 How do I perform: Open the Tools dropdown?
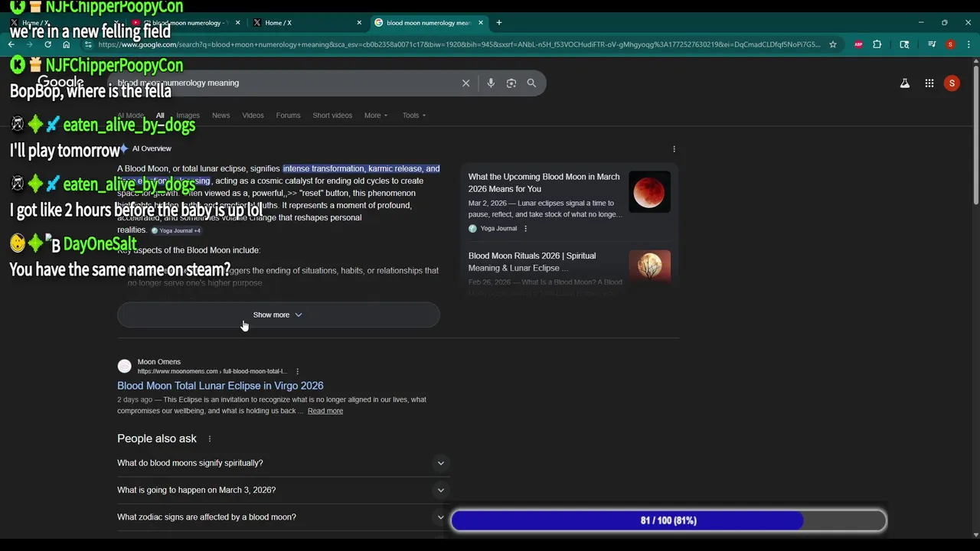pyautogui.click(x=414, y=116)
